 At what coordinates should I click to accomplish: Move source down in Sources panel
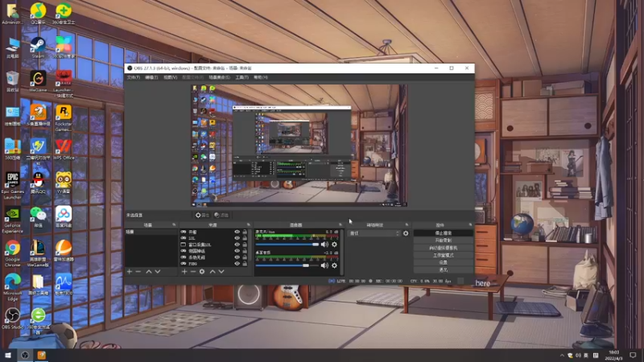point(221,272)
